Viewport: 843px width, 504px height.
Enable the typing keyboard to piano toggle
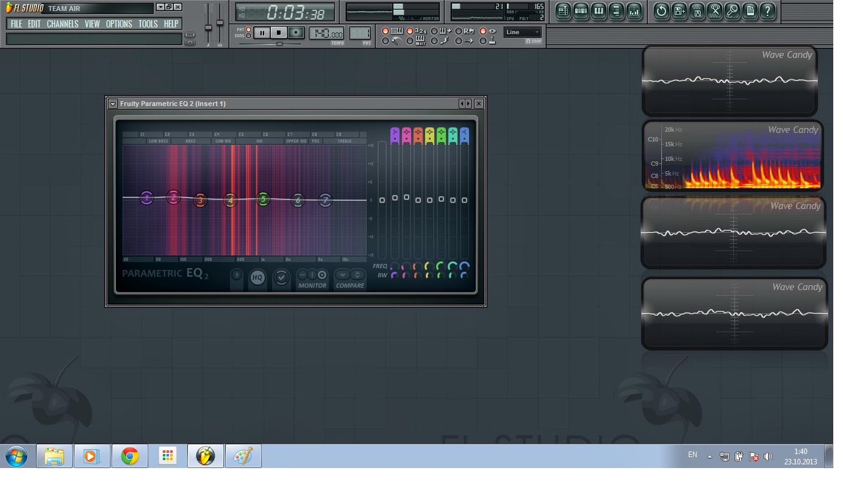point(385,30)
